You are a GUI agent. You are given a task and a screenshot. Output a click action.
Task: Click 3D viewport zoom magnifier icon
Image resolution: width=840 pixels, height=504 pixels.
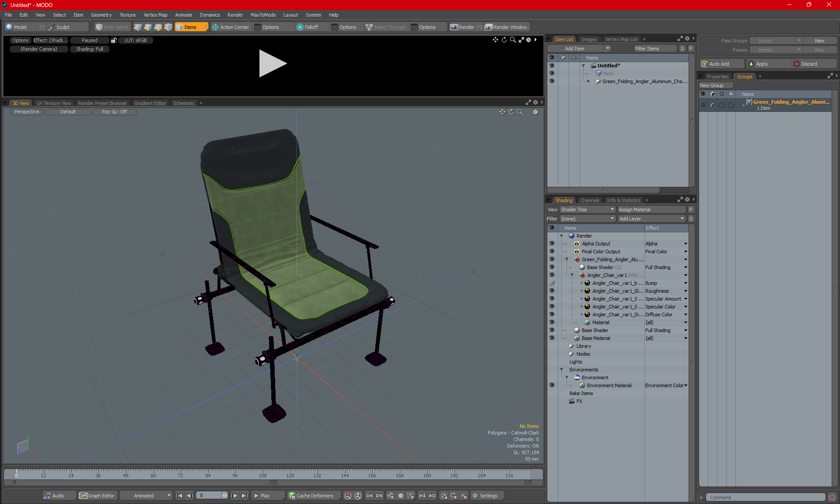point(520,112)
